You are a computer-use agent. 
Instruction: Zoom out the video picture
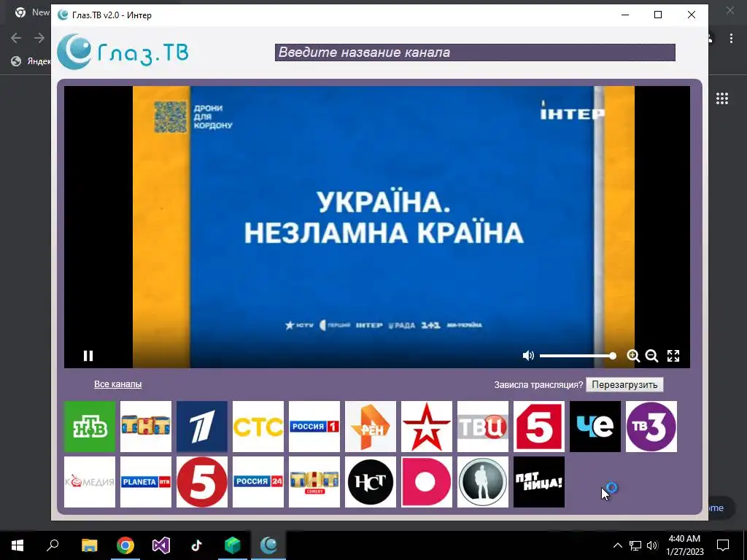click(x=651, y=356)
